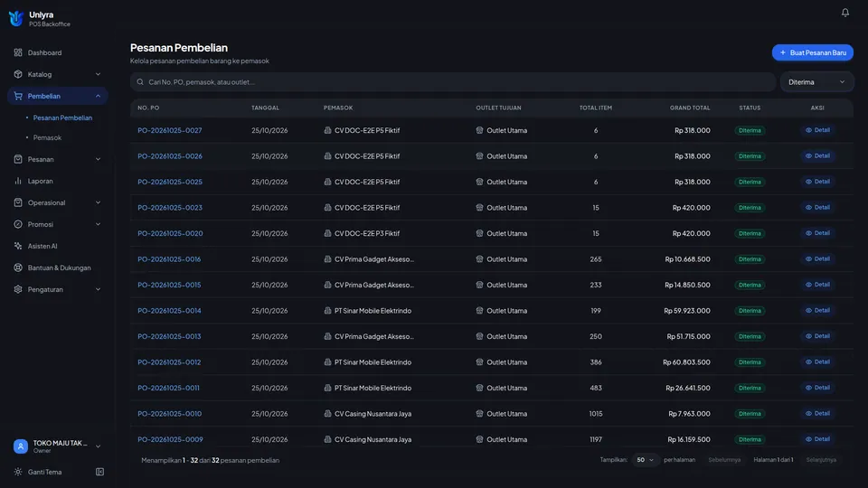The image size is (868, 488).
Task: Open order PO-20261025-0023
Action: 169,208
